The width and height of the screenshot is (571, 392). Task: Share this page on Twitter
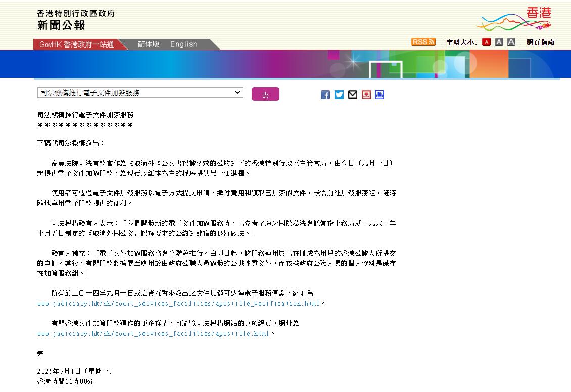point(339,94)
